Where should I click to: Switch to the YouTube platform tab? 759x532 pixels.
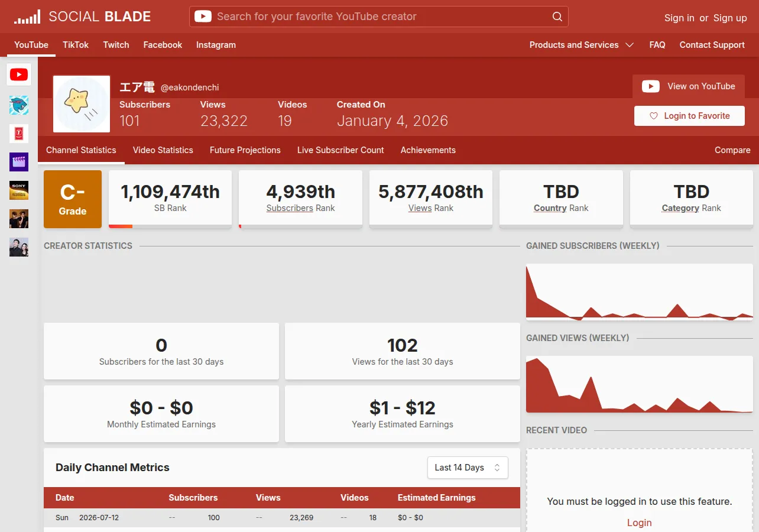pos(31,45)
